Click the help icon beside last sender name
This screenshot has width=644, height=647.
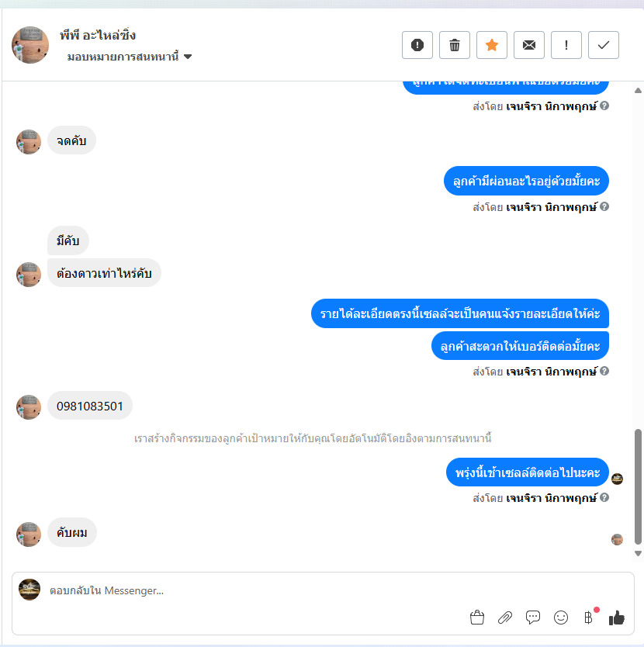[x=604, y=497]
